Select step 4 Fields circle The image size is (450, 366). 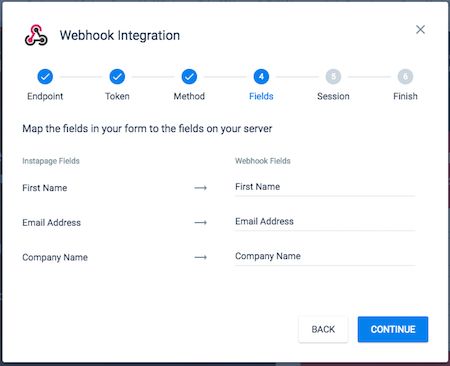(x=261, y=77)
